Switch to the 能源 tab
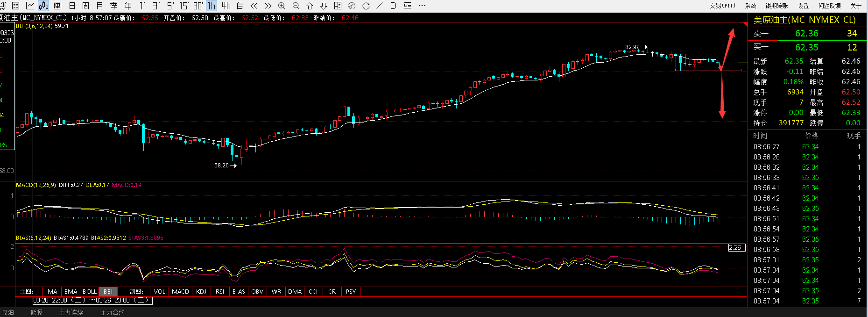The width and height of the screenshot is (868, 317). [36, 312]
